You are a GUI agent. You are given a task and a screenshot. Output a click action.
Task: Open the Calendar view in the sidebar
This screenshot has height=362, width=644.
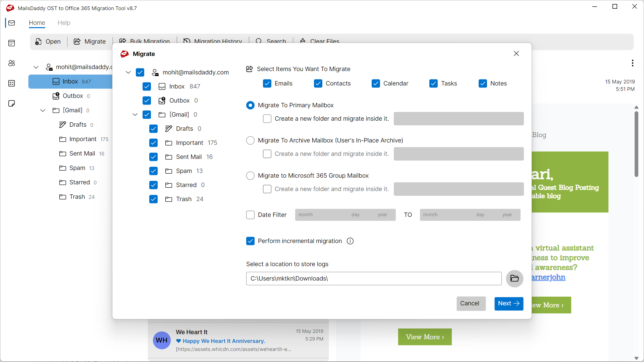click(x=12, y=43)
